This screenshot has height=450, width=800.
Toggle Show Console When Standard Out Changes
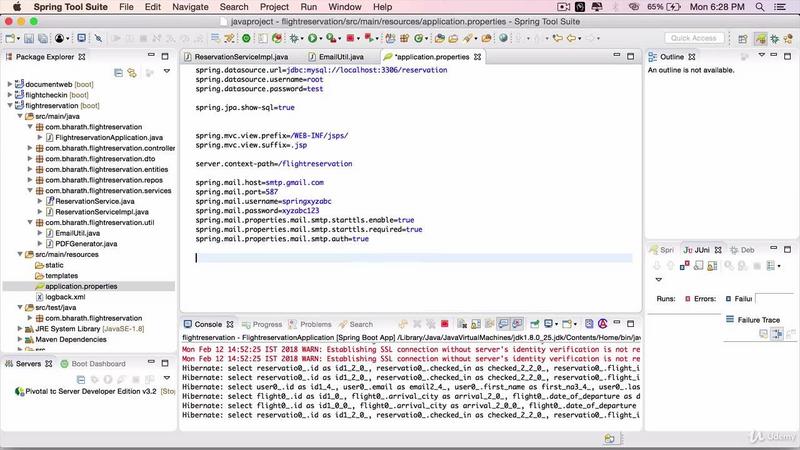[x=503, y=324]
